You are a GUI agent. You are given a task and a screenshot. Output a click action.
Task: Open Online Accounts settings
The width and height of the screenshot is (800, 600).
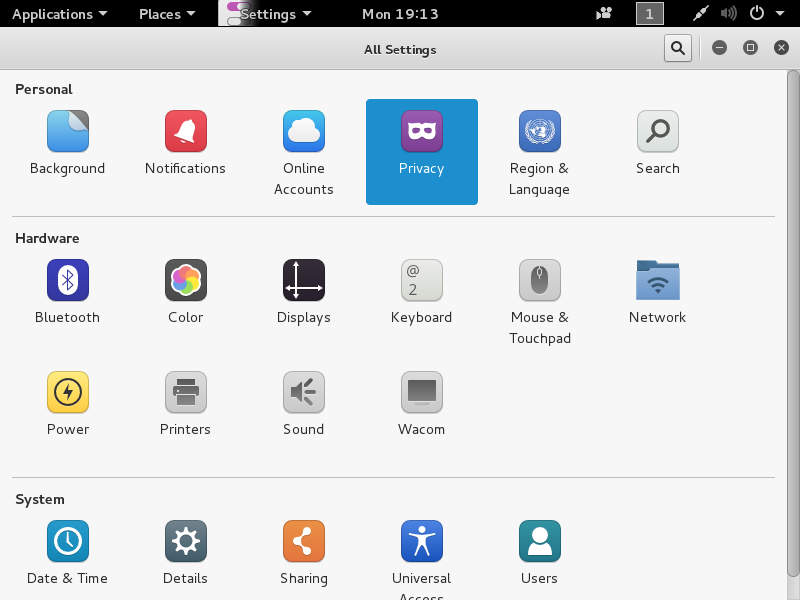304,152
